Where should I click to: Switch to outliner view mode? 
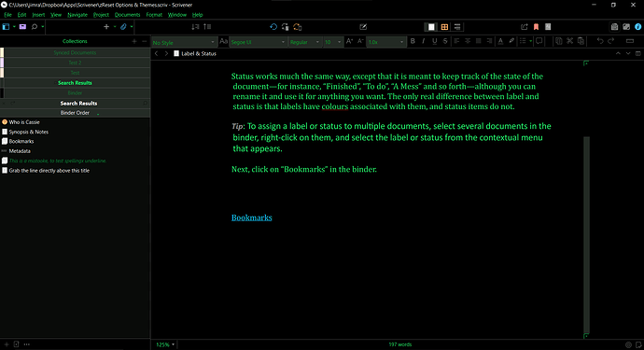[x=457, y=27]
